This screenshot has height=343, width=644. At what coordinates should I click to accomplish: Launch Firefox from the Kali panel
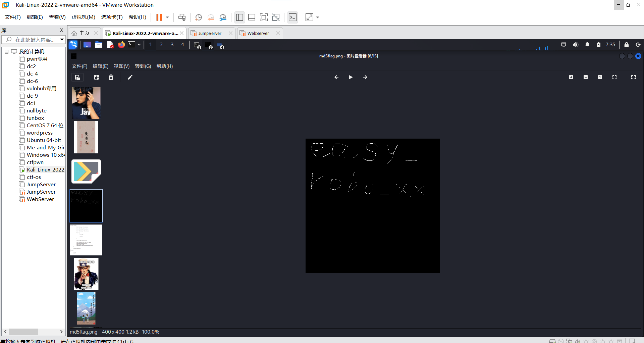tap(121, 45)
